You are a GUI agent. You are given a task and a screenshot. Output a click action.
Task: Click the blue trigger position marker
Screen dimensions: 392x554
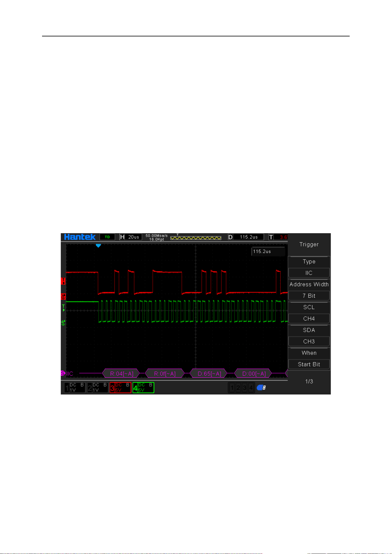point(98,246)
